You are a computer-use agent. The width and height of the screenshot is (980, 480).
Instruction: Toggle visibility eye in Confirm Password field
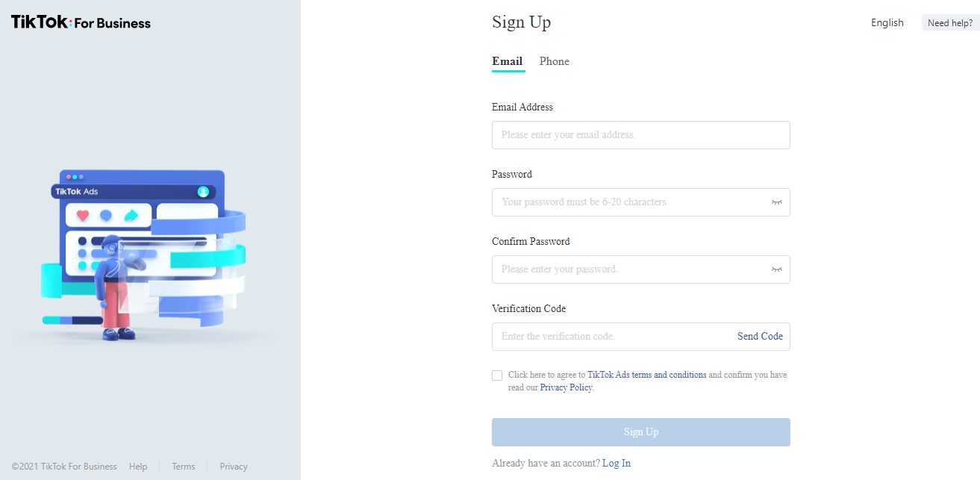pyautogui.click(x=777, y=269)
